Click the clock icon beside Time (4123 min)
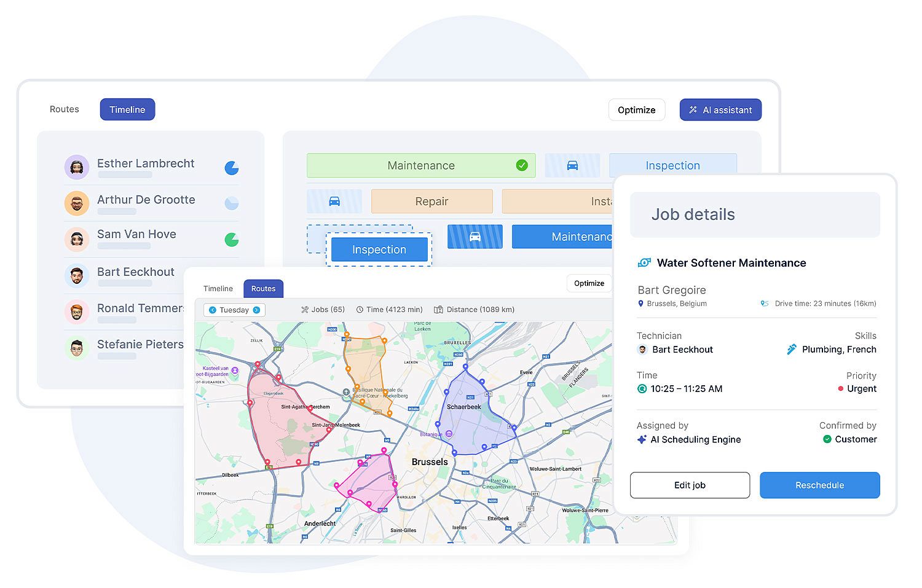 coord(360,309)
